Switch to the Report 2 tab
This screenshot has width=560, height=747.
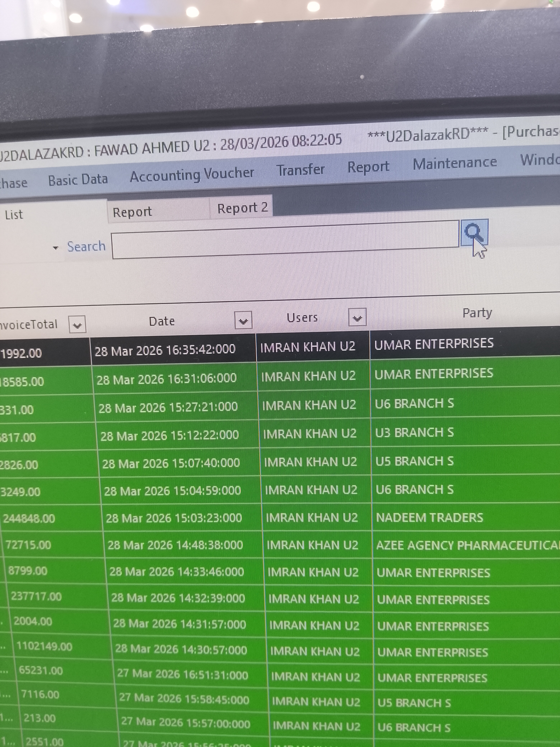click(243, 207)
